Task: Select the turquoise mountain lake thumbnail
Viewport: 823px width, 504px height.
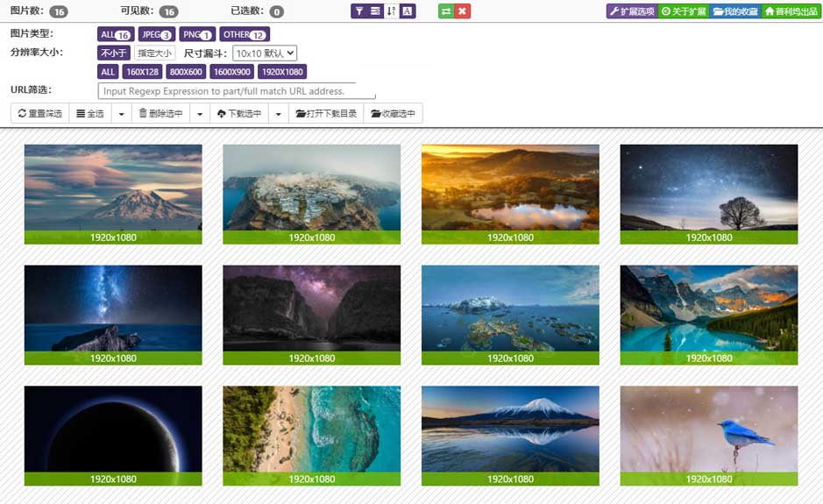Action: pyautogui.click(x=709, y=315)
